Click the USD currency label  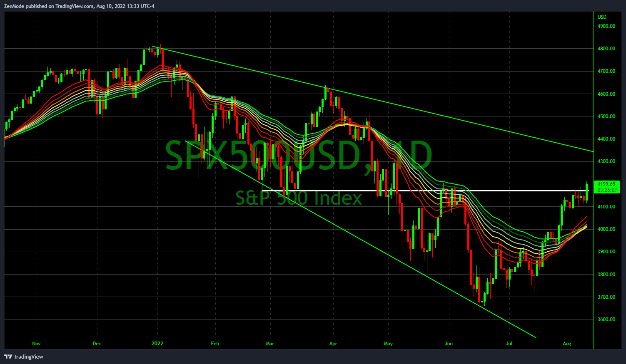pyautogui.click(x=602, y=17)
